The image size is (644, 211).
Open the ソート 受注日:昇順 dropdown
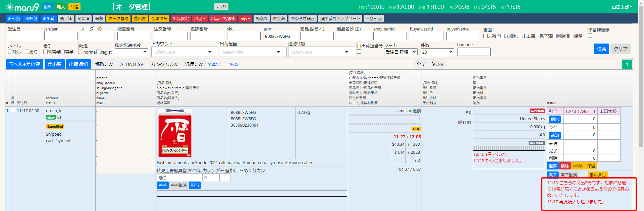pos(400,52)
